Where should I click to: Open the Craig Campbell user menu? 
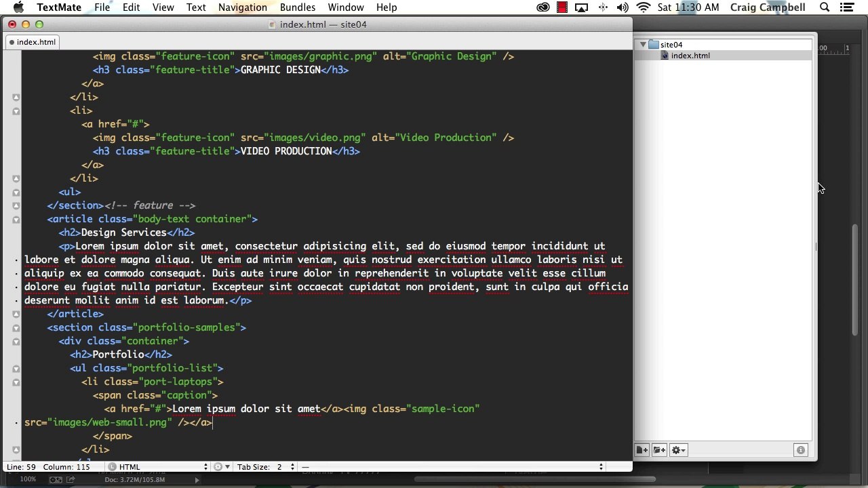tap(768, 7)
